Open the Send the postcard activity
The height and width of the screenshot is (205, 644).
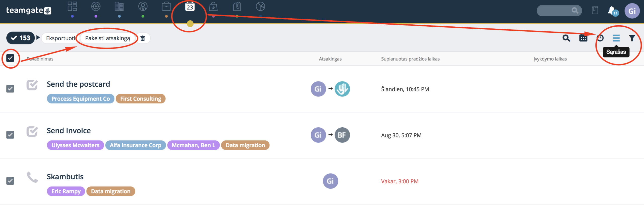pyautogui.click(x=78, y=84)
